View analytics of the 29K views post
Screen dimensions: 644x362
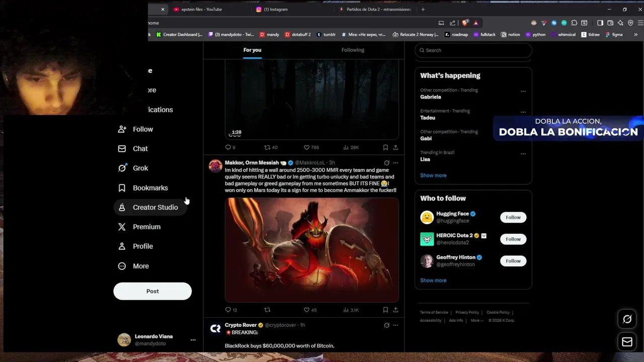pos(351,147)
